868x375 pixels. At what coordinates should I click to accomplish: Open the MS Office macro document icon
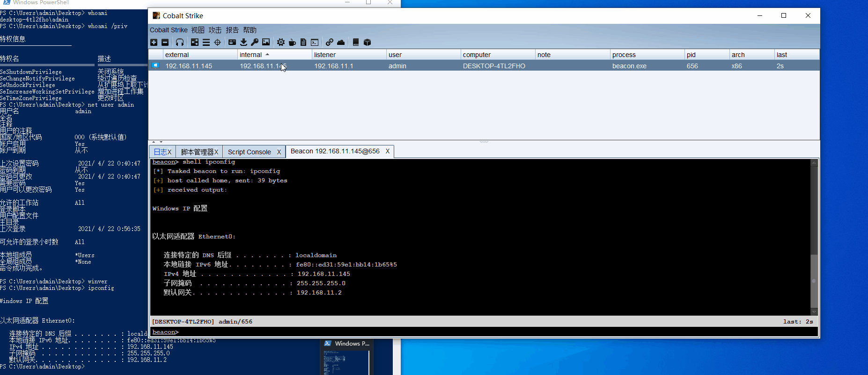[x=303, y=43]
